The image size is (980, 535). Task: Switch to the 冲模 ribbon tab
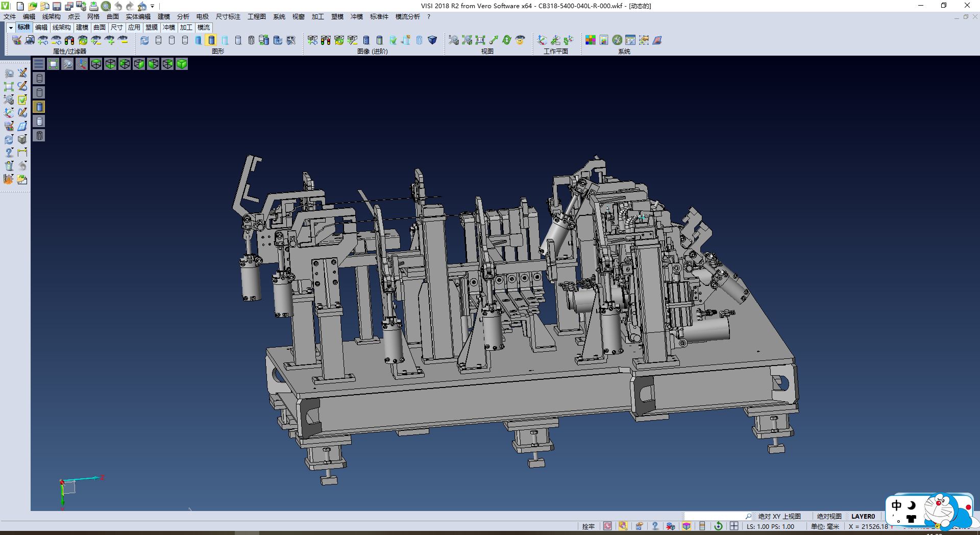[x=168, y=28]
